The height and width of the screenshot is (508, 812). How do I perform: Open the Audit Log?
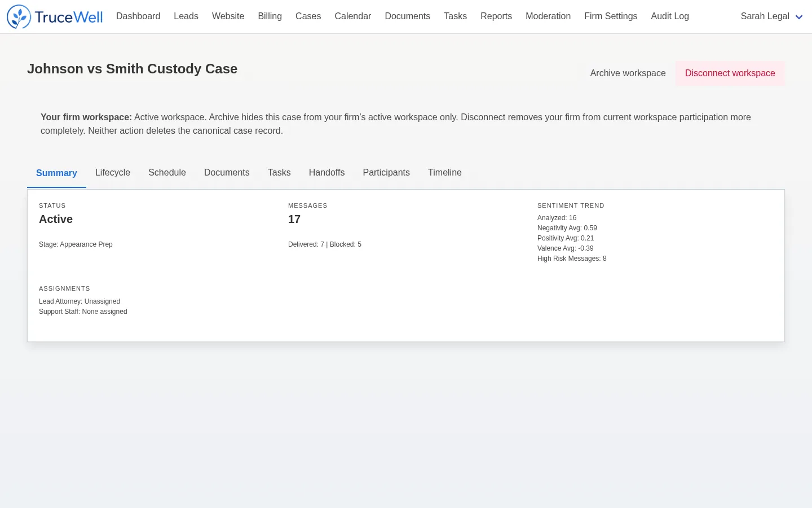coord(670,16)
